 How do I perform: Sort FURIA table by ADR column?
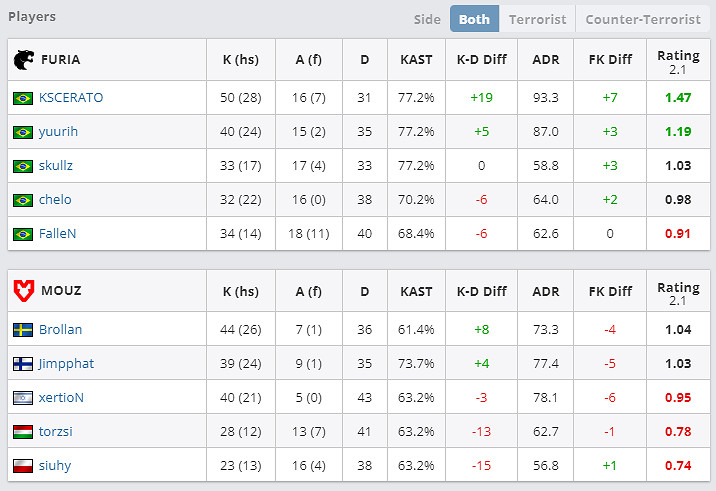point(546,60)
